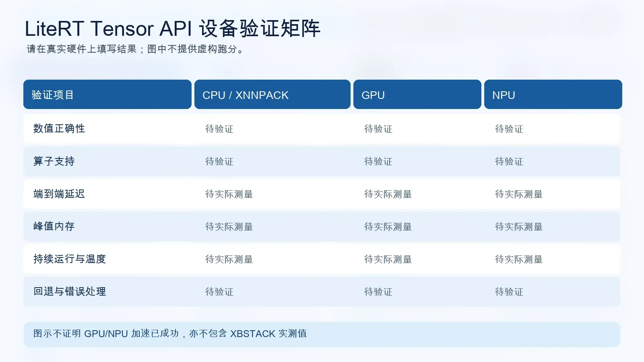This screenshot has width=644, height=362.
Task: Click the 端到端延迟 row label
Action: tap(59, 194)
